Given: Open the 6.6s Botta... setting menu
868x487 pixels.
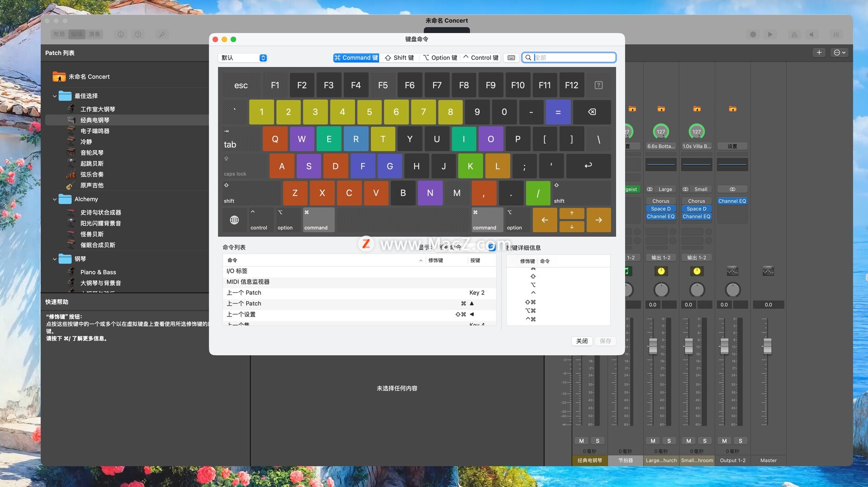Looking at the screenshot, I should (x=661, y=147).
